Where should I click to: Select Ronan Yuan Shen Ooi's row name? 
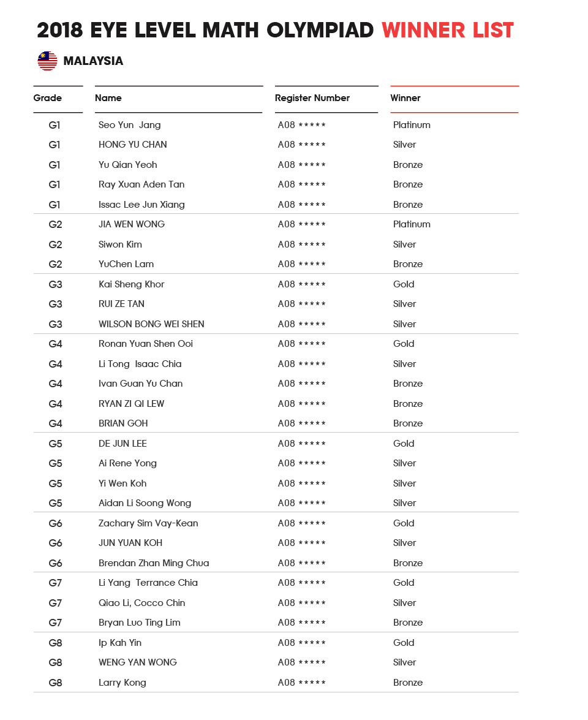click(146, 344)
